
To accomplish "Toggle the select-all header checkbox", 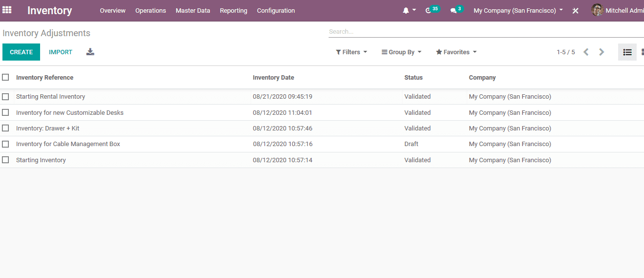I will [x=5, y=77].
